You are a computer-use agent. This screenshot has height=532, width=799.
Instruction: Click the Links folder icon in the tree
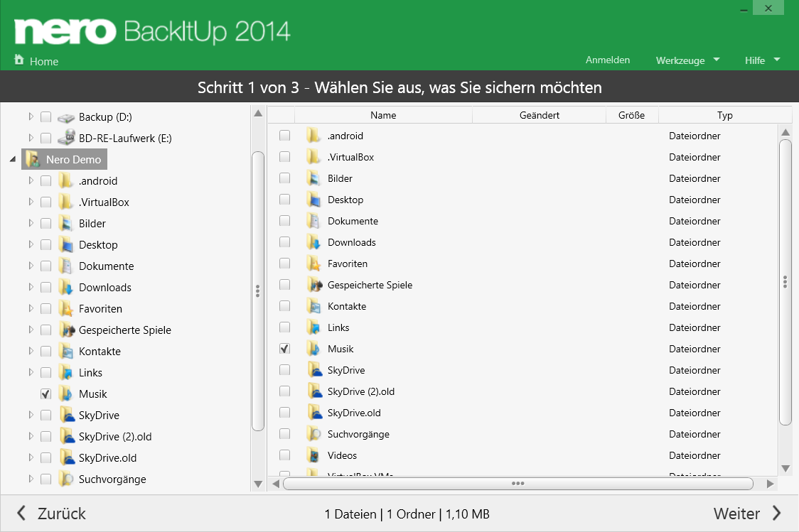point(65,373)
